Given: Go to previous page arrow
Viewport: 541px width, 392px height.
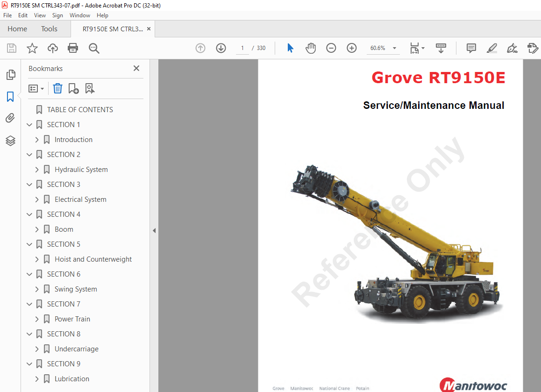Looking at the screenshot, I should tap(200, 48).
